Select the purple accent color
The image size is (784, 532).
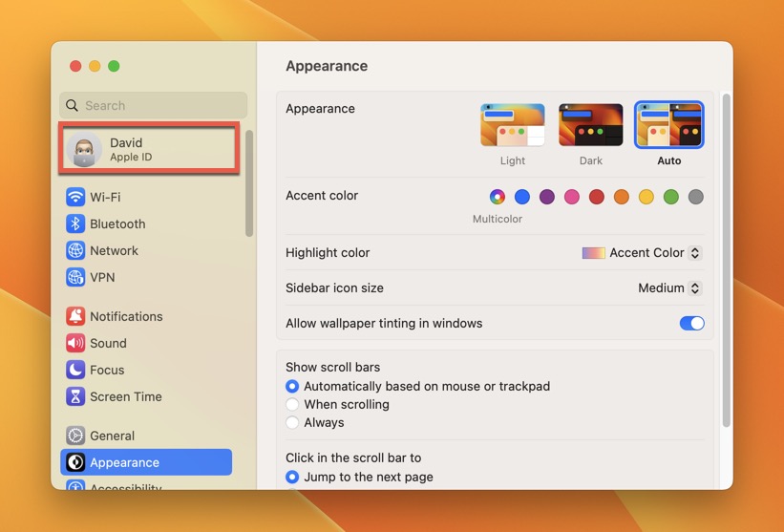(547, 197)
